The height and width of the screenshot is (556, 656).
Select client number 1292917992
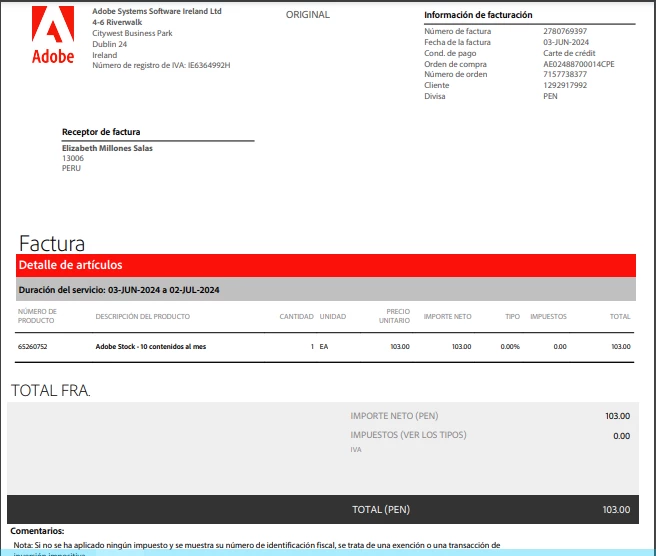(x=565, y=85)
